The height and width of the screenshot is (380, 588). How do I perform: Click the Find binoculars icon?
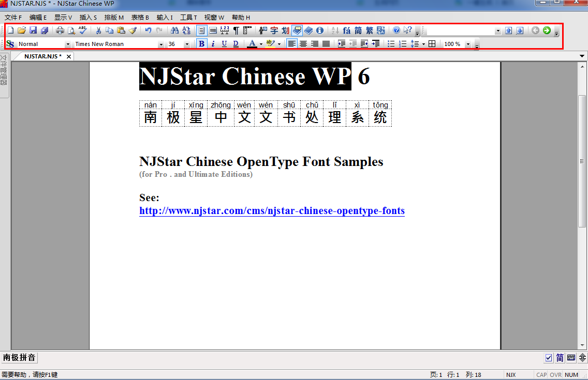(x=174, y=31)
